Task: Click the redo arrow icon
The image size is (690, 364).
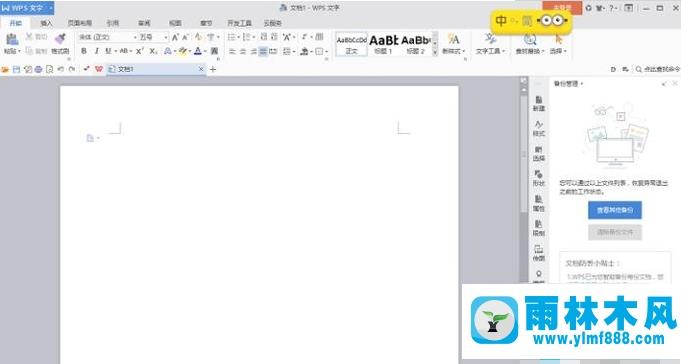Action: pyautogui.click(x=72, y=69)
